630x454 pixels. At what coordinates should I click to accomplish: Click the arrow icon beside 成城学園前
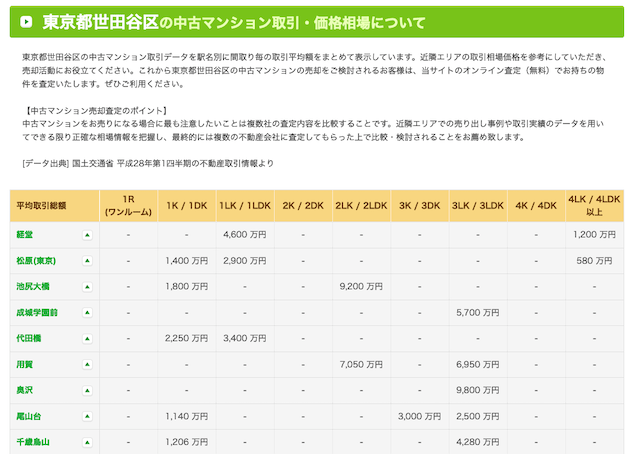(87, 313)
